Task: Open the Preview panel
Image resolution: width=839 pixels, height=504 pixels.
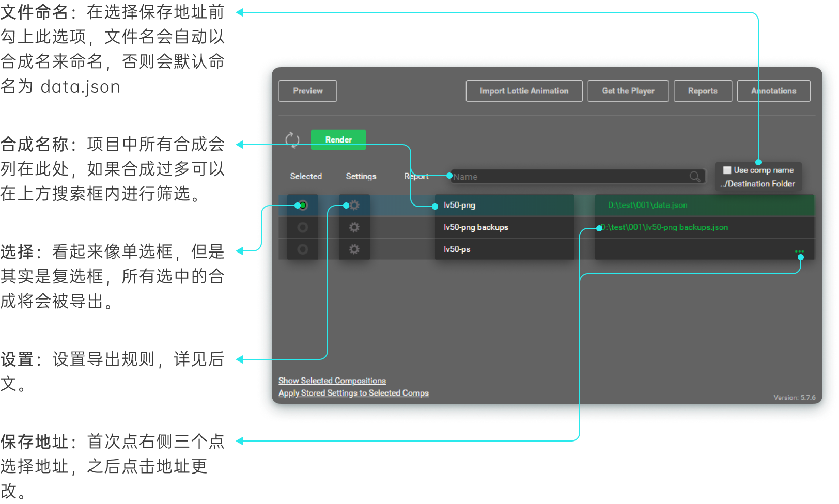Action: 308,91
